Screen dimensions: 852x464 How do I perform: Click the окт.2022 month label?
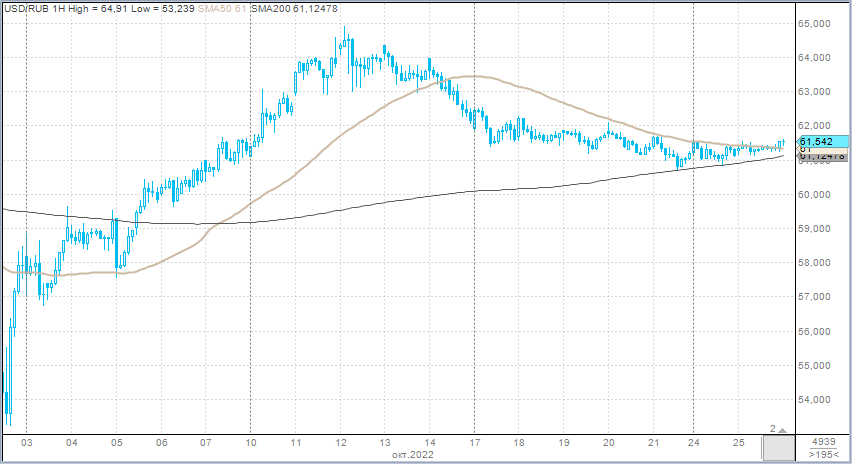pyautogui.click(x=415, y=455)
